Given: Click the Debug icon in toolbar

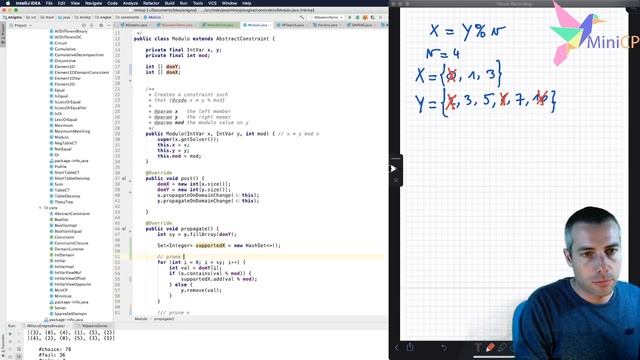Looking at the screenshot, I should click(358, 18).
